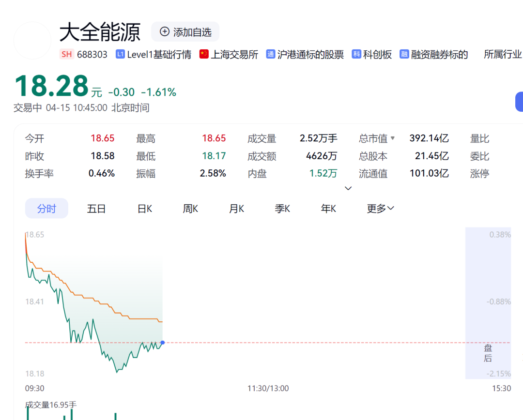Image resolution: width=523 pixels, height=420 pixels.
Task: Click the plus icon in 添加自选
Action: 165,32
